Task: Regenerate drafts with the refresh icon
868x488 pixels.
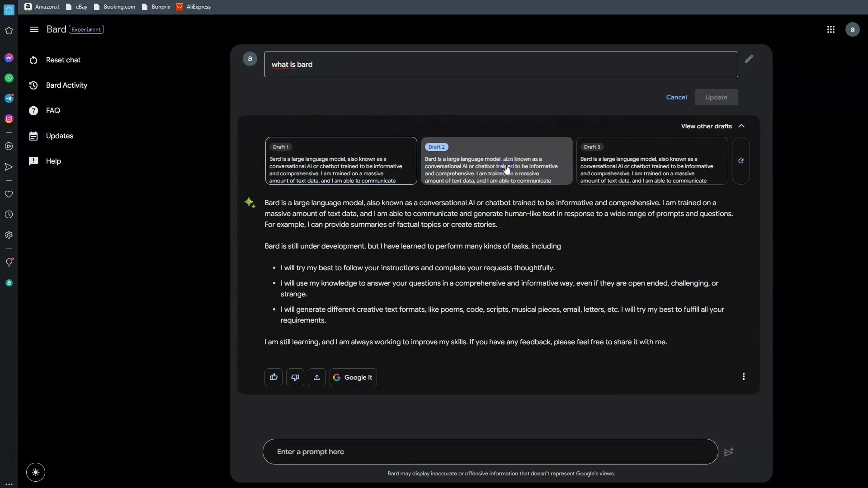Action: [741, 161]
